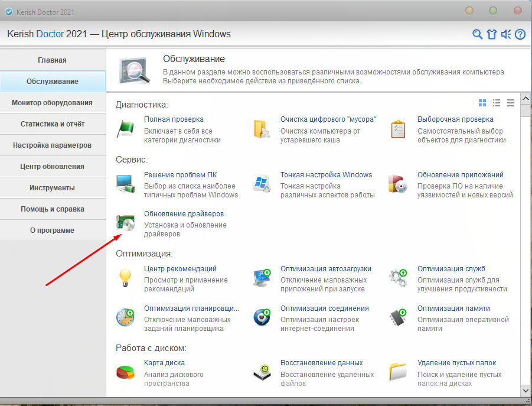Click the text "Анализ дискового пространства"
Screen dimensions: 532x406
pyautogui.click(x=174, y=379)
